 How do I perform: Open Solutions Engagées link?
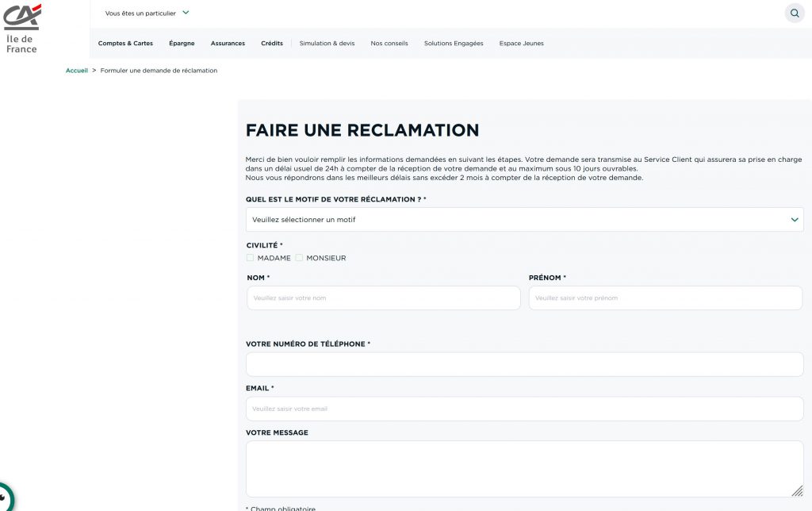(454, 44)
